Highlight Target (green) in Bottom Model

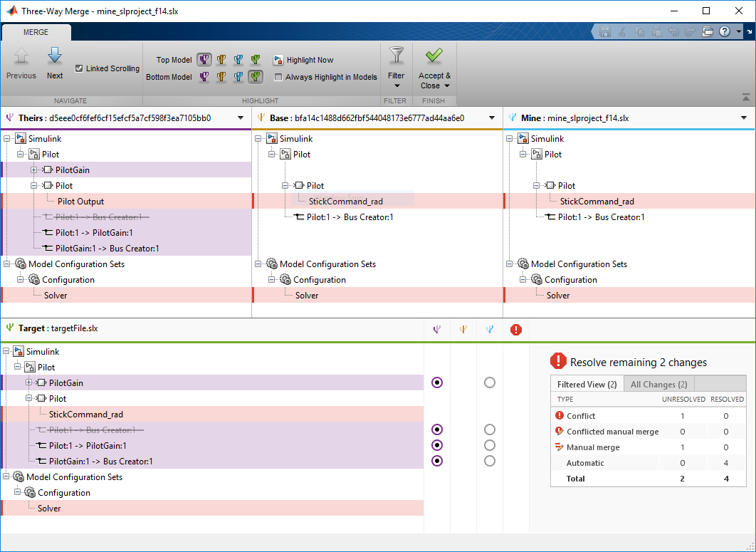[256, 77]
